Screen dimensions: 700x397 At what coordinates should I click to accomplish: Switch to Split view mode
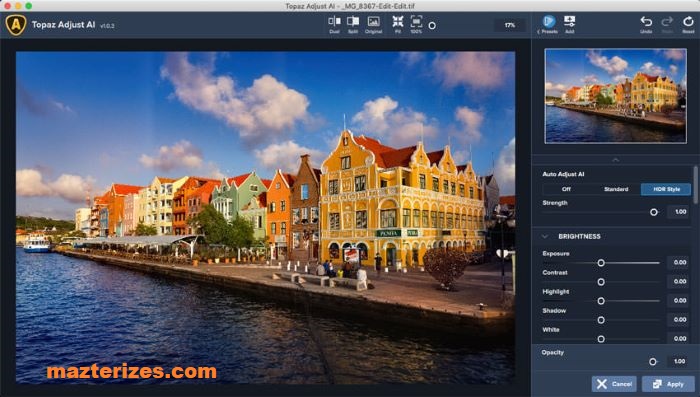pos(353,25)
